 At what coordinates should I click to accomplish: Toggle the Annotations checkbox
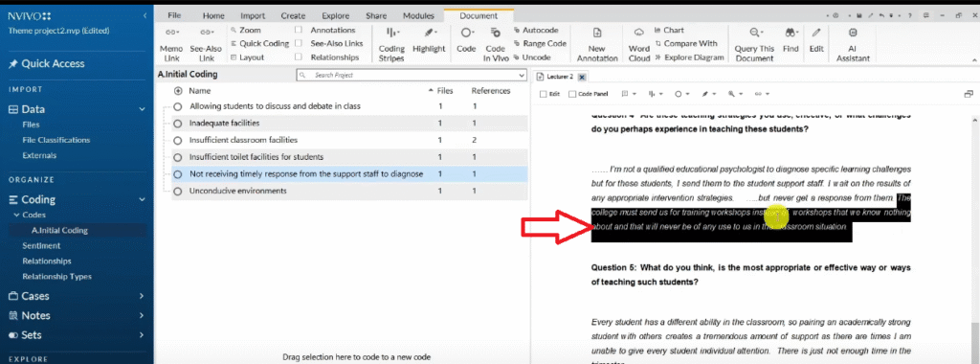(x=299, y=30)
